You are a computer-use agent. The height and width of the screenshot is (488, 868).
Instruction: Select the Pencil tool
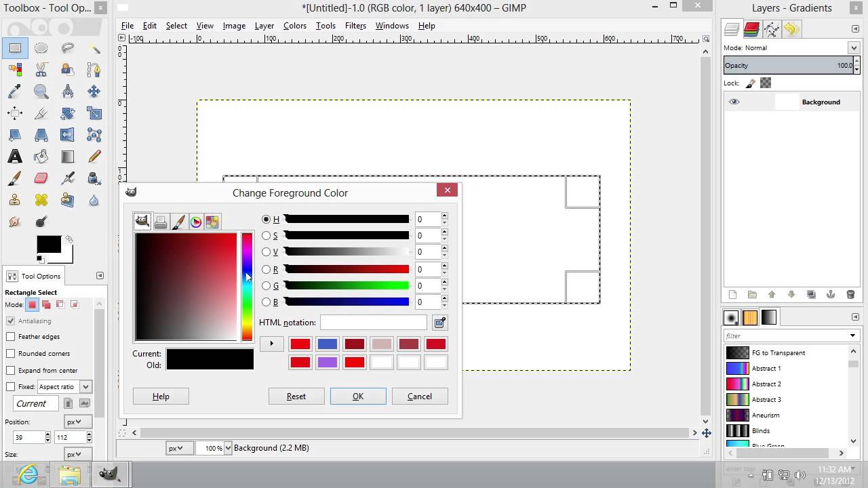pos(94,157)
